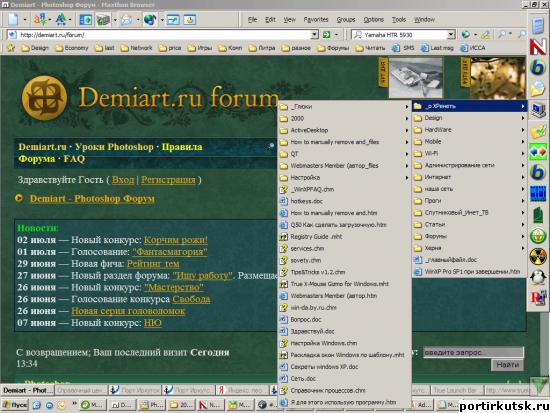Image resolution: width=550 pixels, height=413 pixels.
Task: Click the penguin icon in the right sidebar
Action: [538, 277]
